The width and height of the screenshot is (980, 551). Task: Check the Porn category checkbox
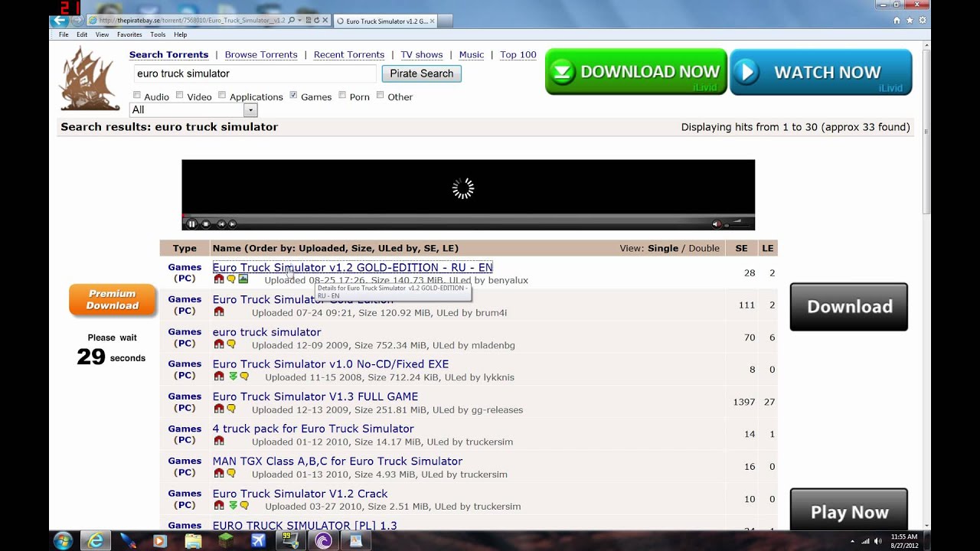(342, 96)
